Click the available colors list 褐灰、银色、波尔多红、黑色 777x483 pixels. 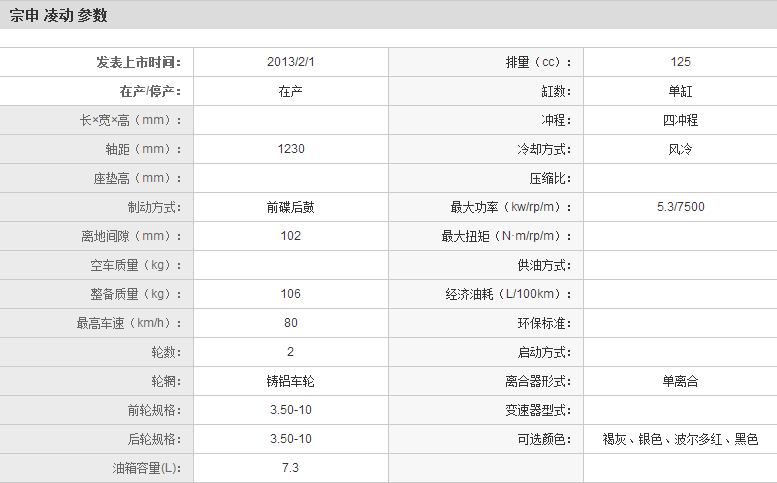(x=680, y=439)
